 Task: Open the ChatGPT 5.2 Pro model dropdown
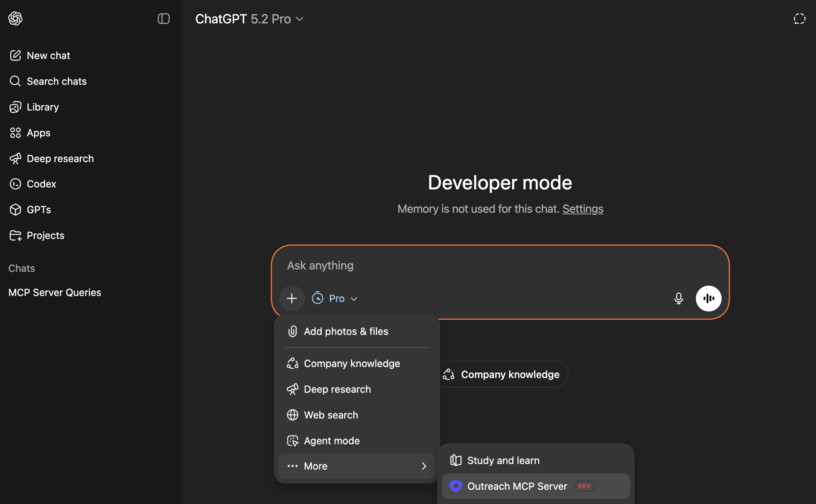tap(249, 19)
